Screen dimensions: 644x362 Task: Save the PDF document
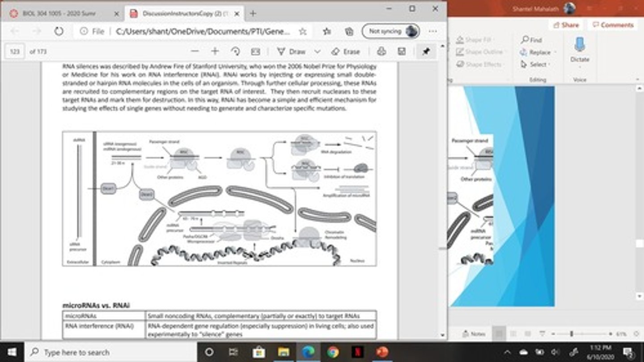tap(402, 51)
